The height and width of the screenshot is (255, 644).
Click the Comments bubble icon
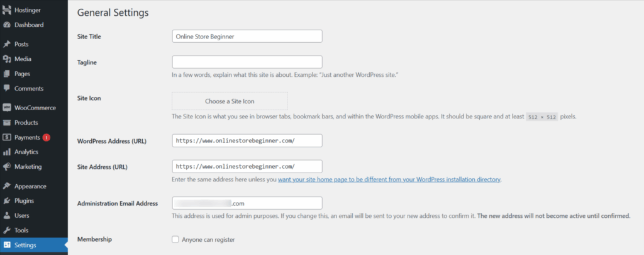(7, 88)
